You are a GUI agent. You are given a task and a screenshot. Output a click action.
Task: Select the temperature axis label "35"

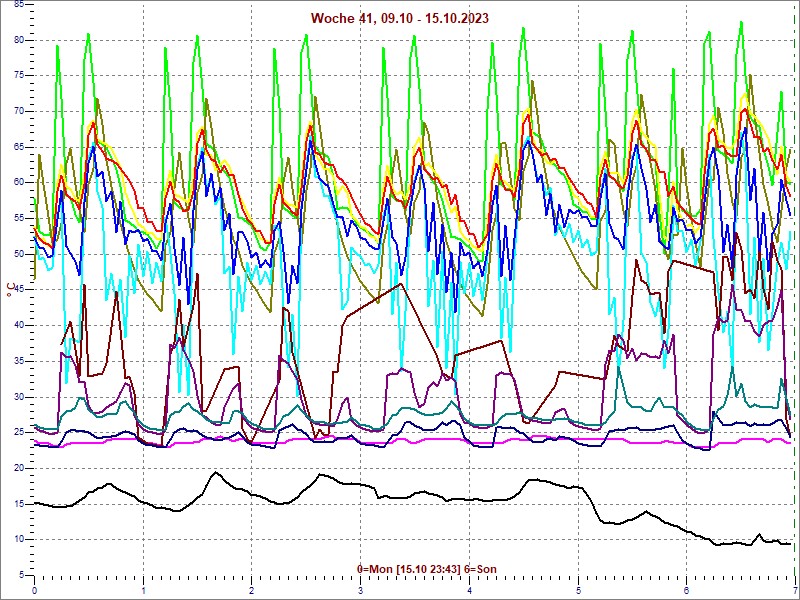pyautogui.click(x=18, y=361)
